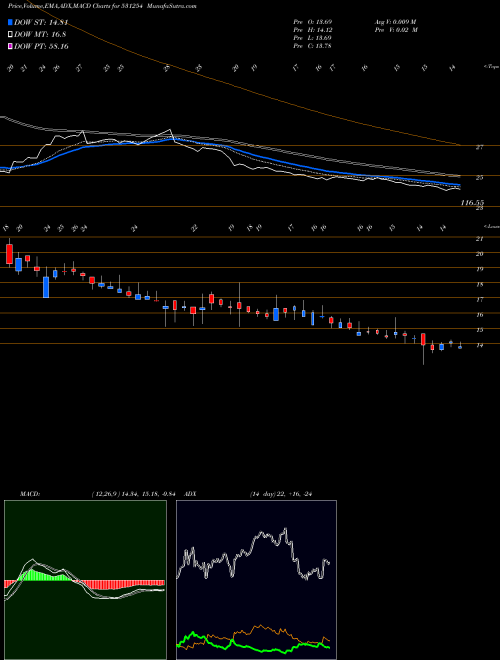Click the 27 axis label on EMA chart
This screenshot has height=660, width=500.
click(479, 147)
